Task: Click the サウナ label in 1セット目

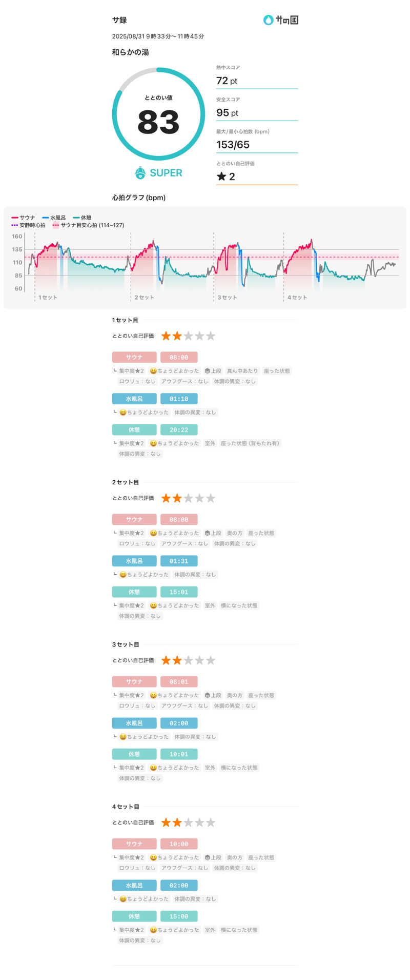Action: [x=134, y=357]
